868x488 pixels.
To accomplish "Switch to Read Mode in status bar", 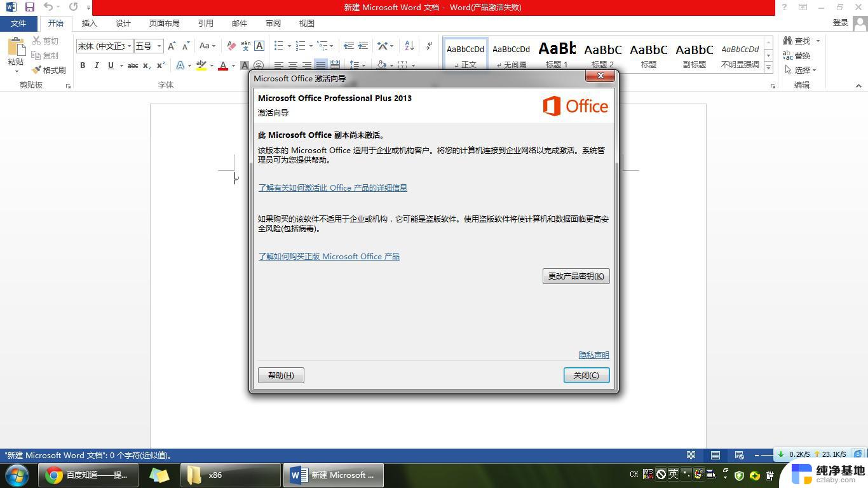I will [x=691, y=455].
